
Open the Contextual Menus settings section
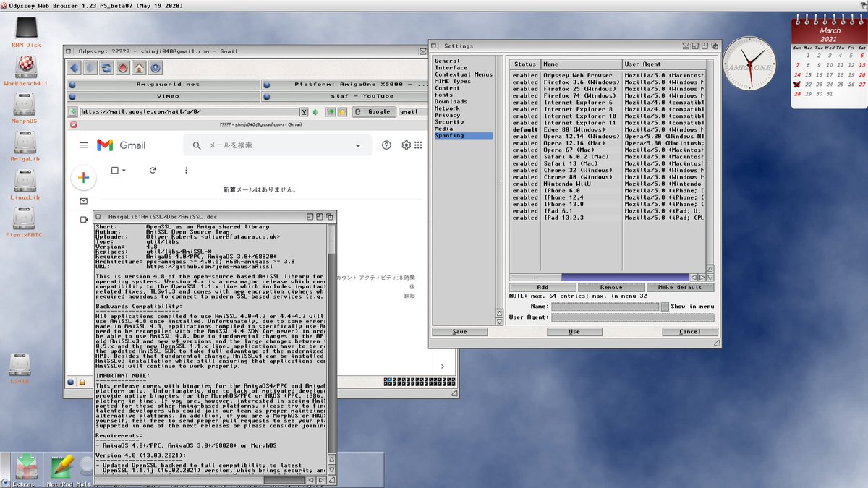[463, 74]
